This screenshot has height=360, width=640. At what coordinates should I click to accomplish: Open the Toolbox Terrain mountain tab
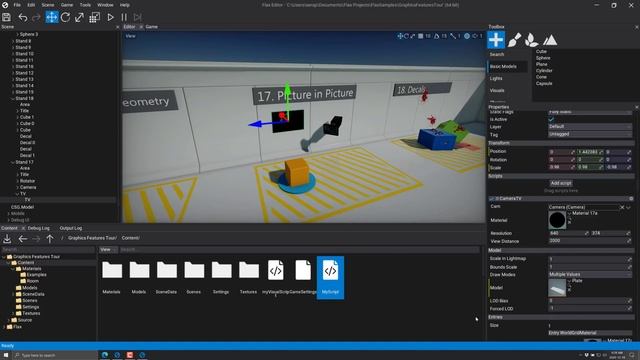[550, 40]
